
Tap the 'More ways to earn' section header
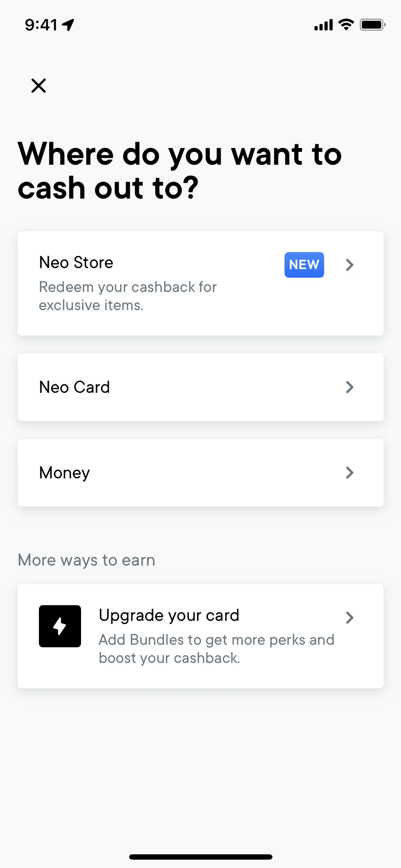click(x=86, y=560)
